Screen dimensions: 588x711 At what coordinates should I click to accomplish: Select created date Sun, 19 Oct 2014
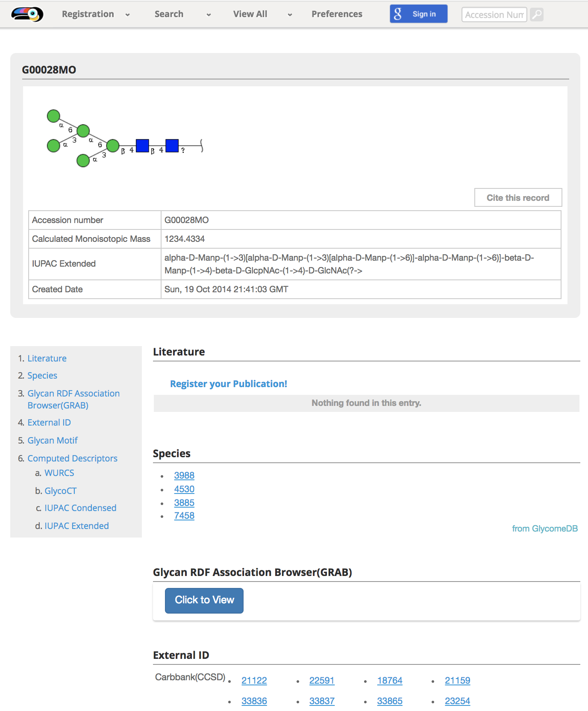click(x=226, y=289)
